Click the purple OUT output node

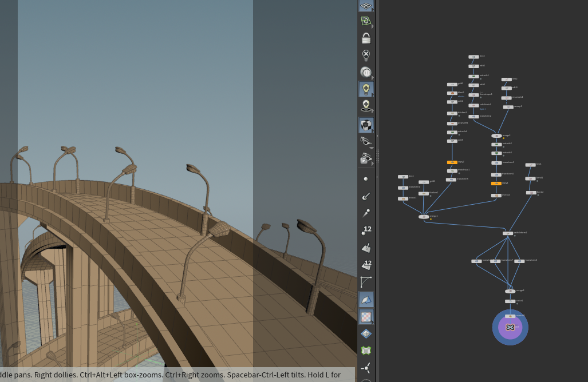coord(510,327)
